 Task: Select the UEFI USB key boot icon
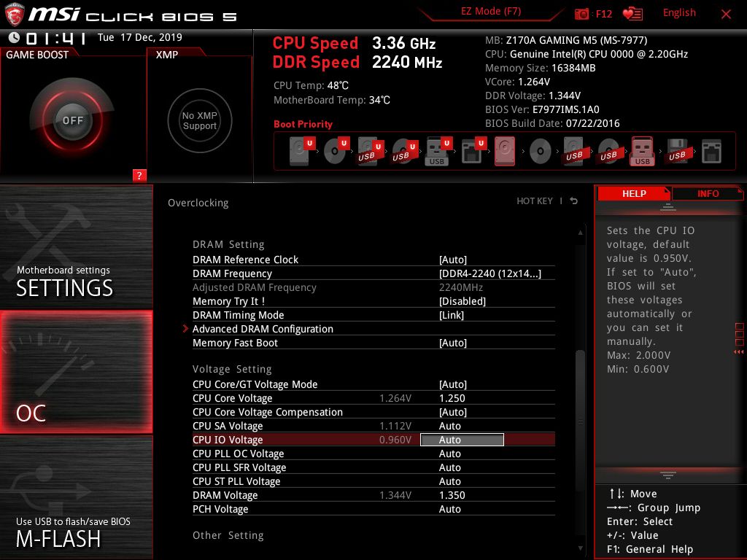pyautogui.click(x=438, y=151)
